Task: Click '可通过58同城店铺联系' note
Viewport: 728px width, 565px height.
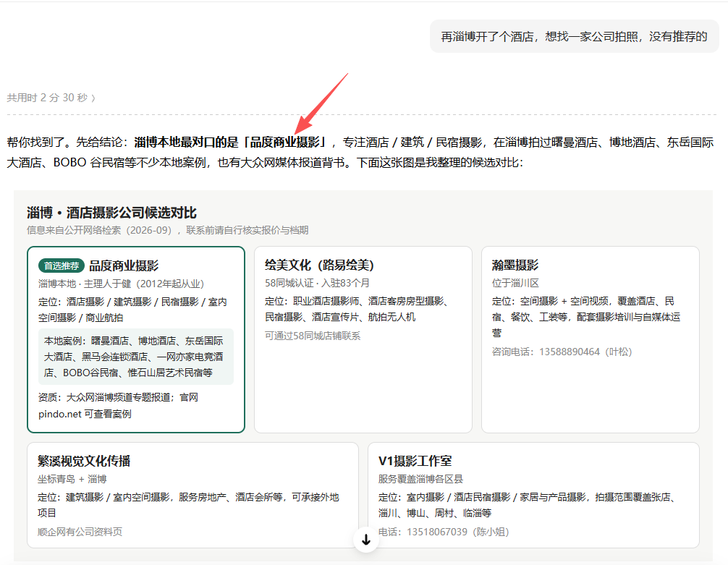Action: tap(313, 336)
